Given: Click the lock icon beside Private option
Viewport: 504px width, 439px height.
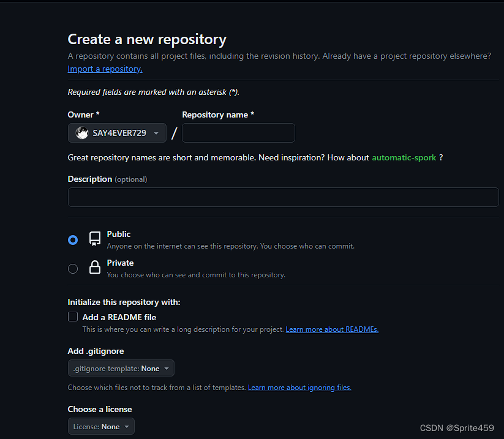Looking at the screenshot, I should point(94,268).
